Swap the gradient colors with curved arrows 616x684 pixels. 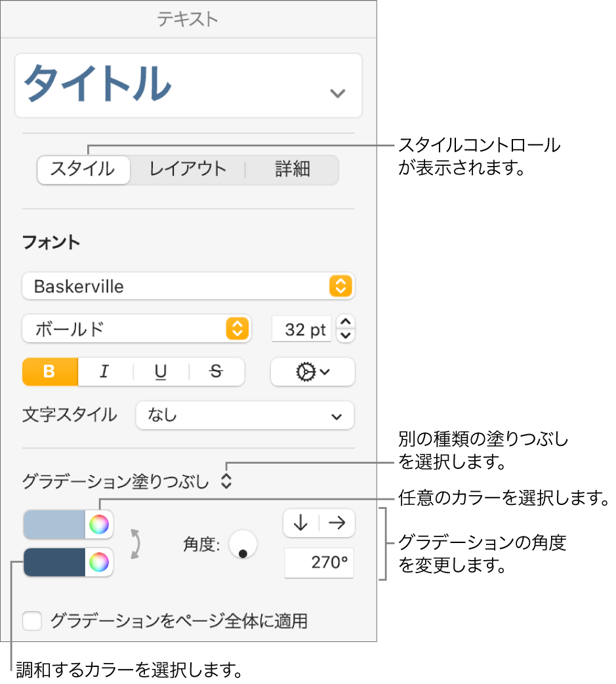[136, 544]
